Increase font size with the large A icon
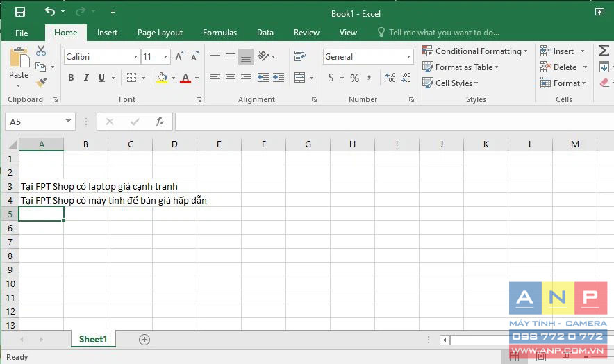This screenshot has height=364, width=614. (179, 57)
